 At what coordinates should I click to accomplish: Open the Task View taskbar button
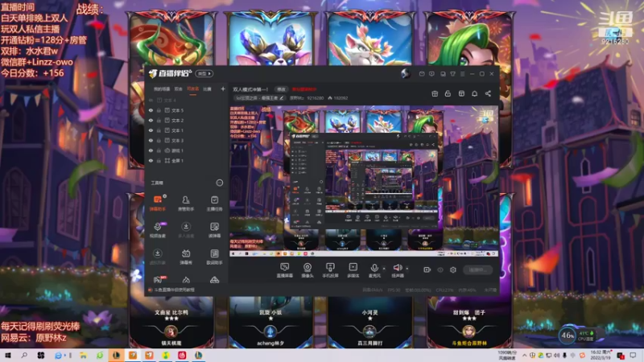[x=41, y=356]
